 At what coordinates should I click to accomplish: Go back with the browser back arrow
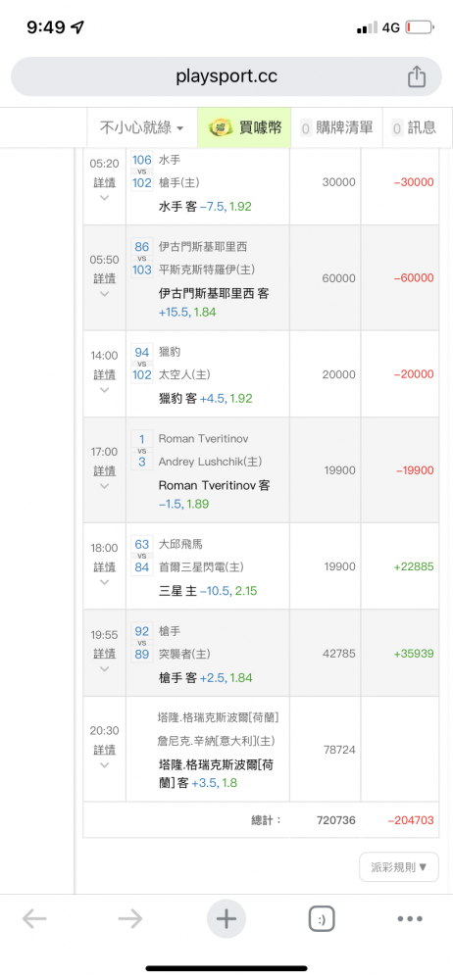[x=34, y=919]
